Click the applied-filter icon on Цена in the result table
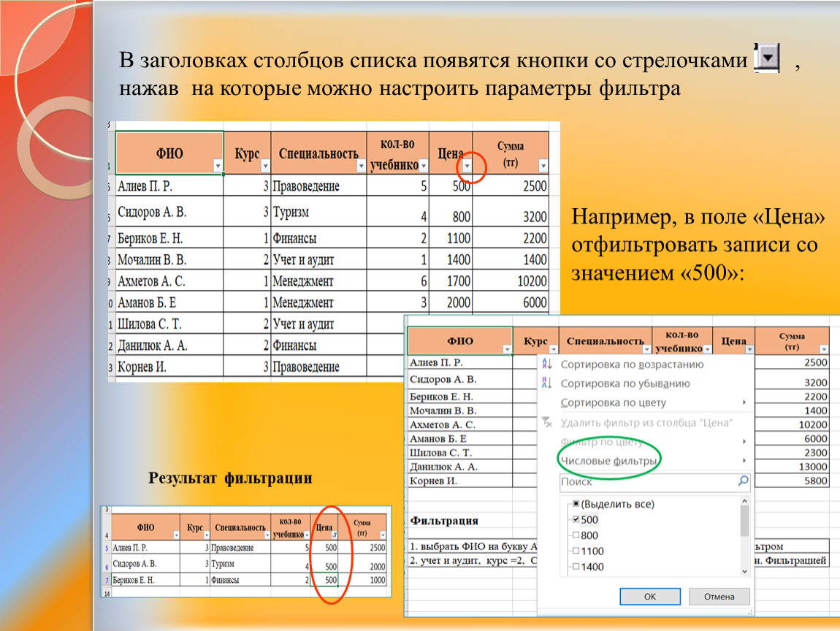This screenshot has width=840, height=631. click(335, 535)
